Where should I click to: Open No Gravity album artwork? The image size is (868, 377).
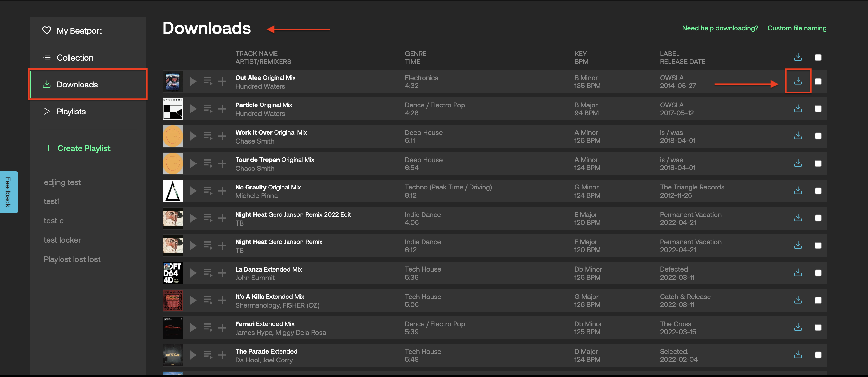pos(172,191)
